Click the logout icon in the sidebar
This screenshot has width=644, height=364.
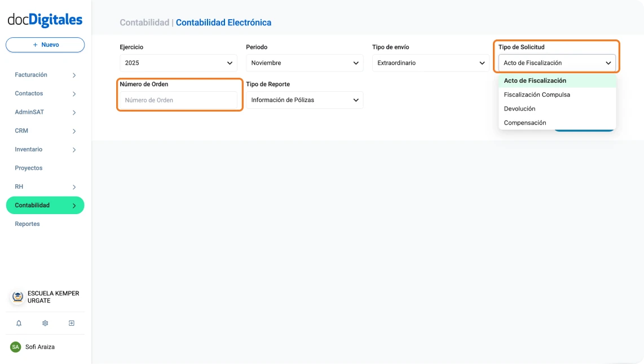(71, 323)
